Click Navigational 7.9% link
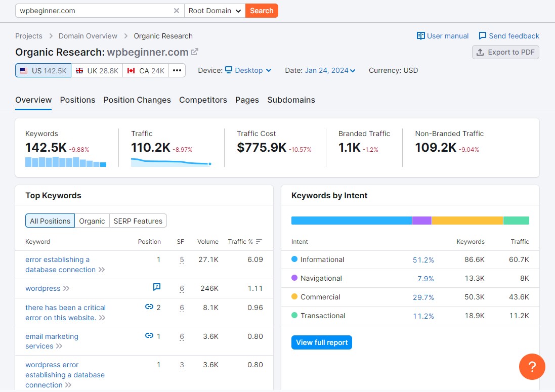 425,279
